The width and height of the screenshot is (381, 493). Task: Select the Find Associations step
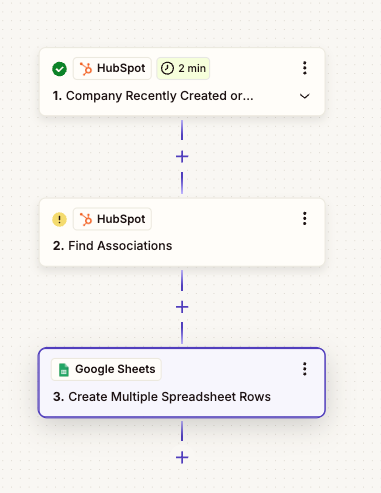click(x=182, y=233)
